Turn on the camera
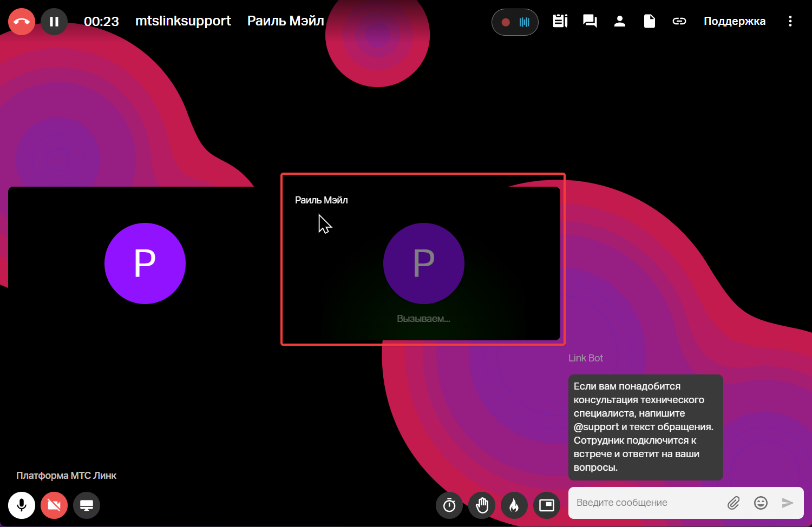This screenshot has height=527, width=812. click(54, 505)
